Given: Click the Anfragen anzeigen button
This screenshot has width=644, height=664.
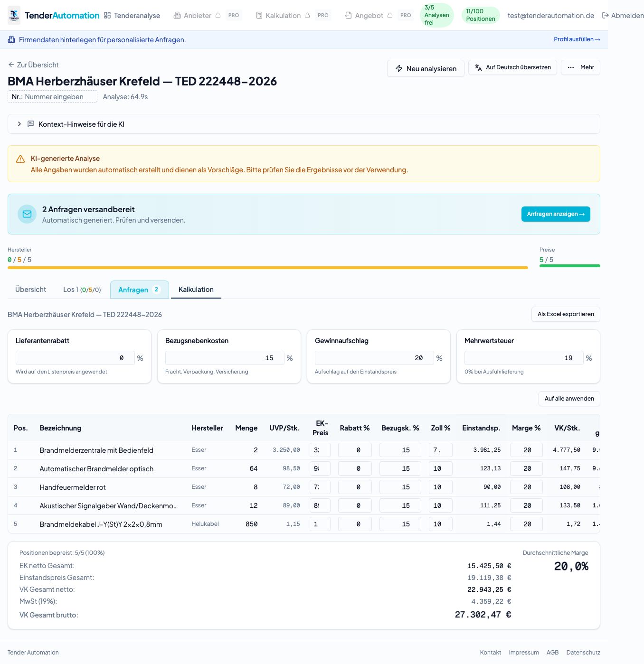Looking at the screenshot, I should (x=555, y=214).
